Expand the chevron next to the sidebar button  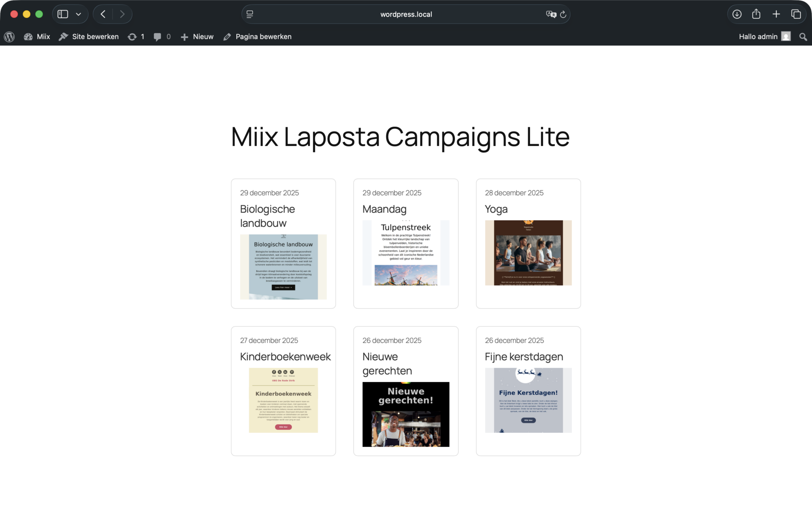pyautogui.click(x=78, y=14)
